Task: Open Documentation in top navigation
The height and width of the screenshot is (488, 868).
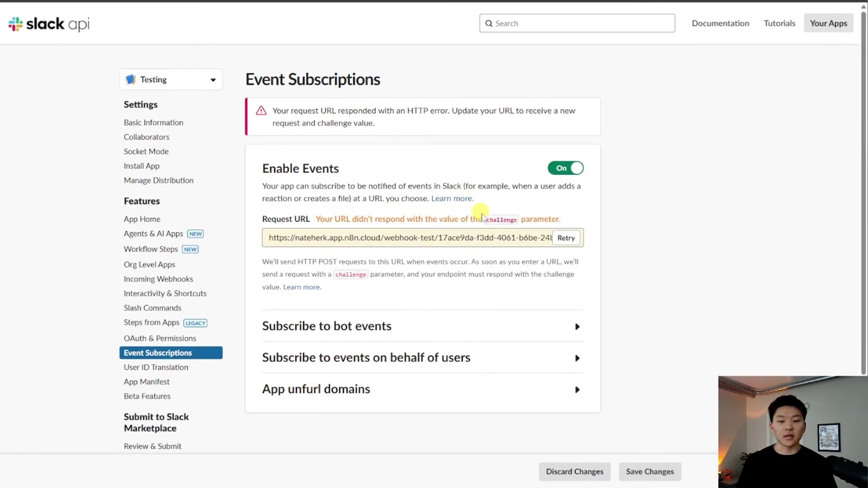Action: click(x=720, y=23)
